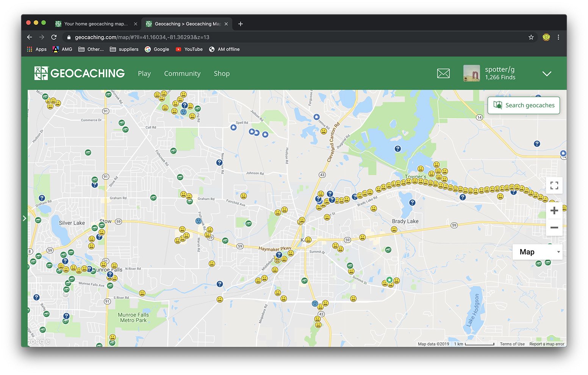The image size is (588, 375).
Task: Click the browser reload icon
Action: pos(54,37)
